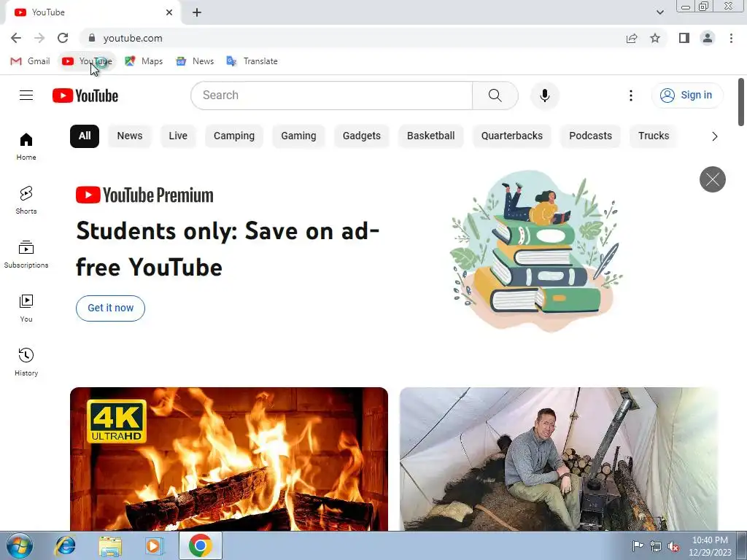This screenshot has height=560, width=747.
Task: Open tab search dropdown arrow
Action: pyautogui.click(x=659, y=12)
